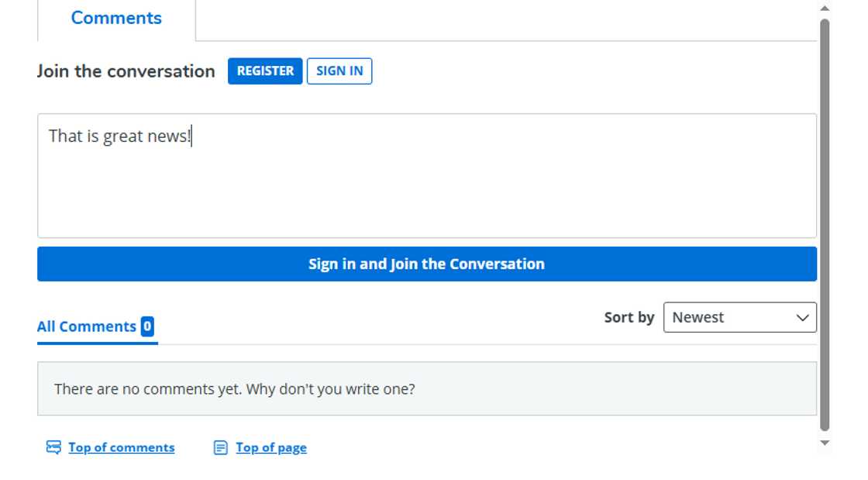Switch to the Comments tab

[x=115, y=18]
